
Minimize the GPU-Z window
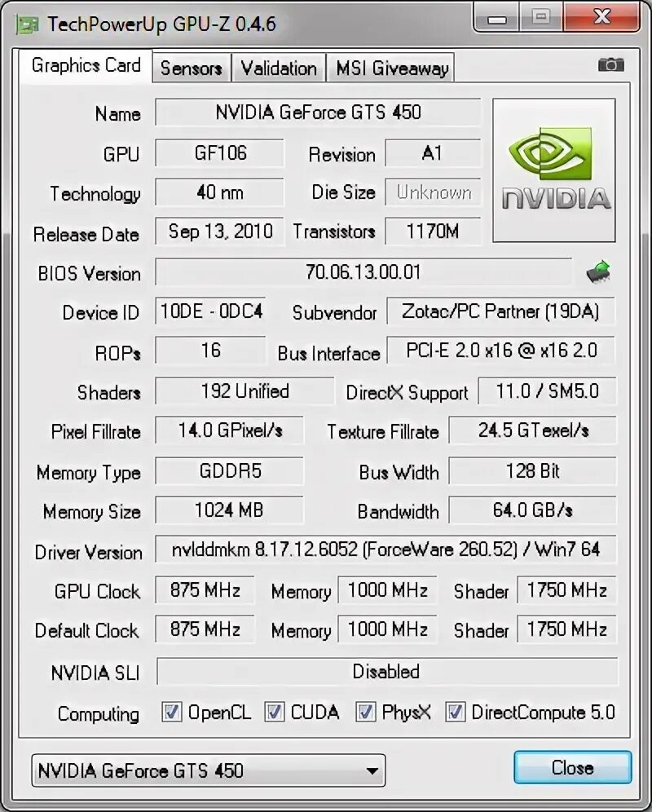(x=496, y=18)
